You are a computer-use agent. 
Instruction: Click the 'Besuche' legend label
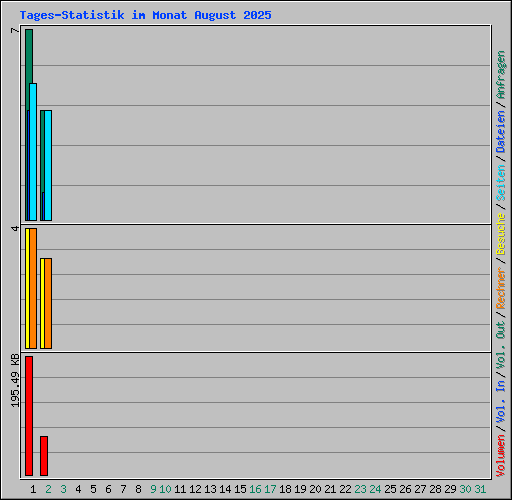click(x=501, y=234)
